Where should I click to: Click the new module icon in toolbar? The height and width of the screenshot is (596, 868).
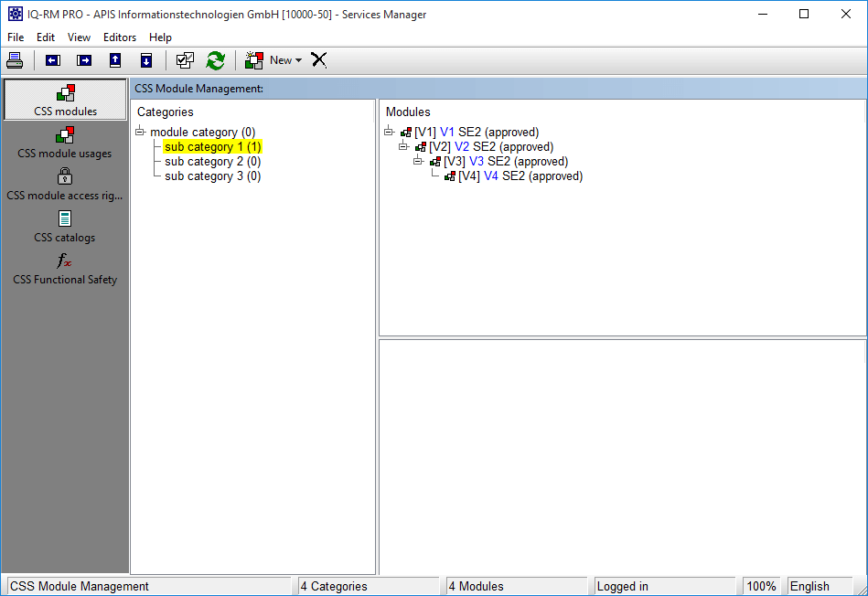click(x=254, y=60)
